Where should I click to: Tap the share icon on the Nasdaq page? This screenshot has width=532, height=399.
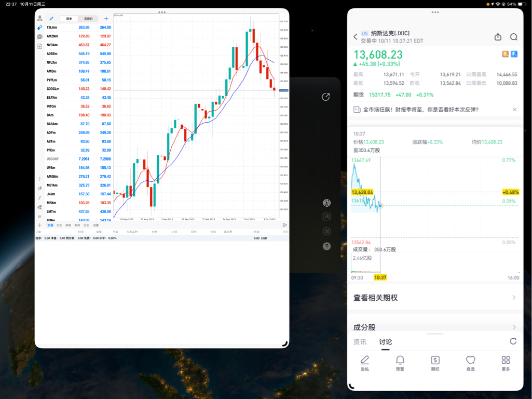(x=498, y=37)
